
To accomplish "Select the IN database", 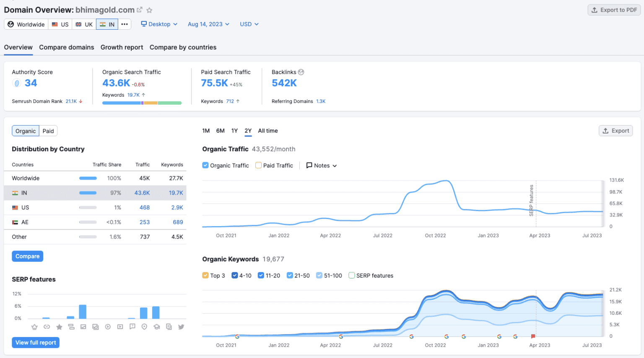I will pos(107,24).
